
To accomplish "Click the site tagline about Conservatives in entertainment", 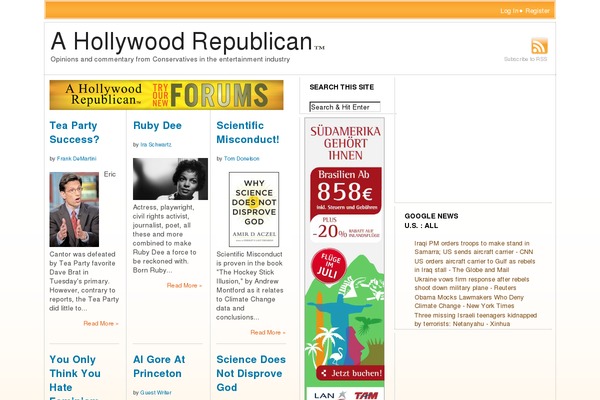I will (170, 59).
